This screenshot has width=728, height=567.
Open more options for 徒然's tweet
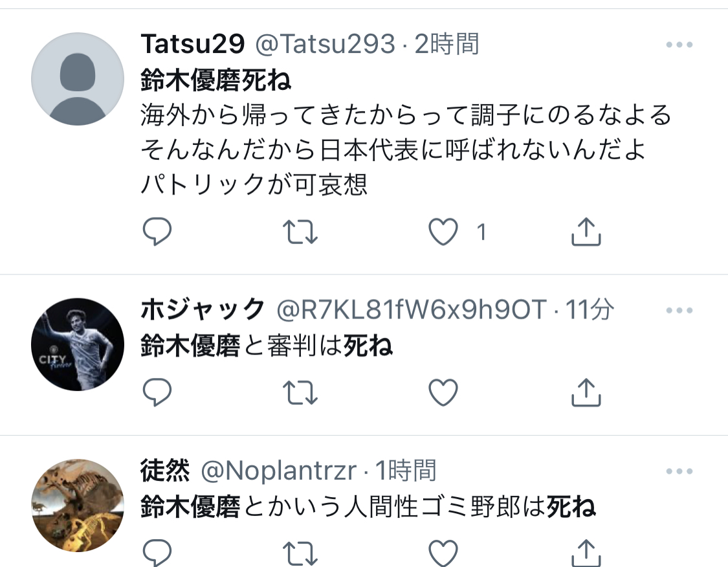(x=679, y=471)
